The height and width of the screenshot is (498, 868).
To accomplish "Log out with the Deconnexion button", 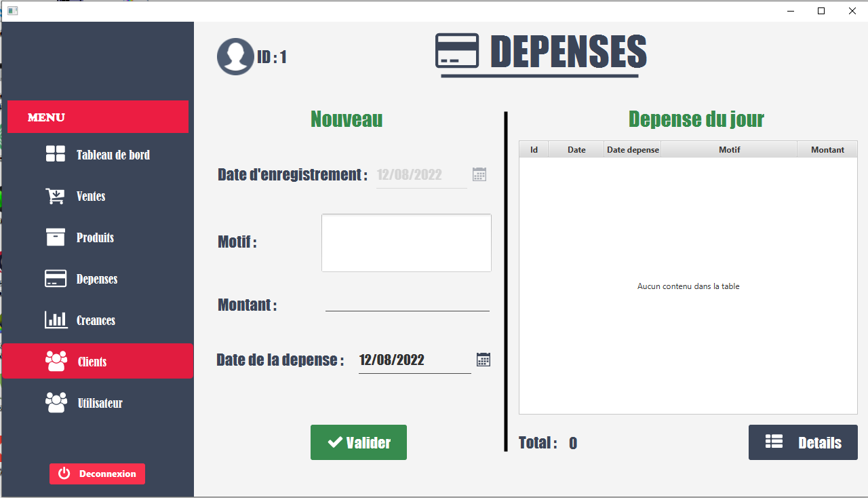I will pyautogui.click(x=97, y=474).
